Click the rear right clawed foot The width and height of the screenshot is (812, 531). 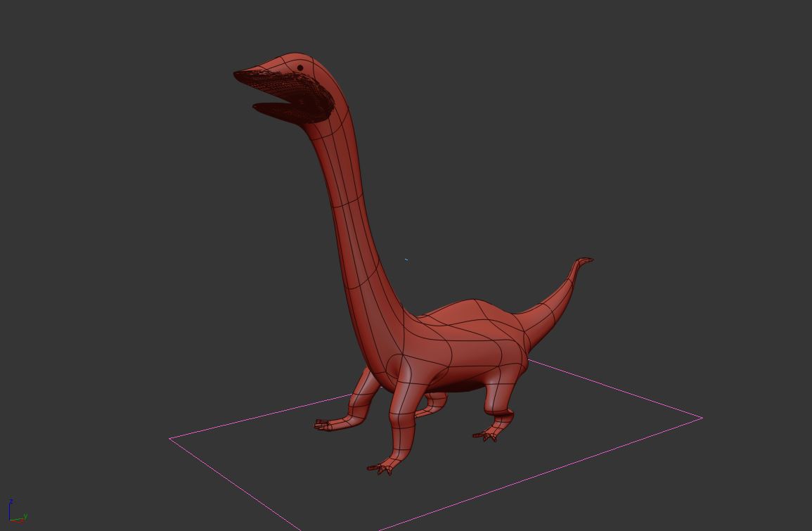point(486,436)
